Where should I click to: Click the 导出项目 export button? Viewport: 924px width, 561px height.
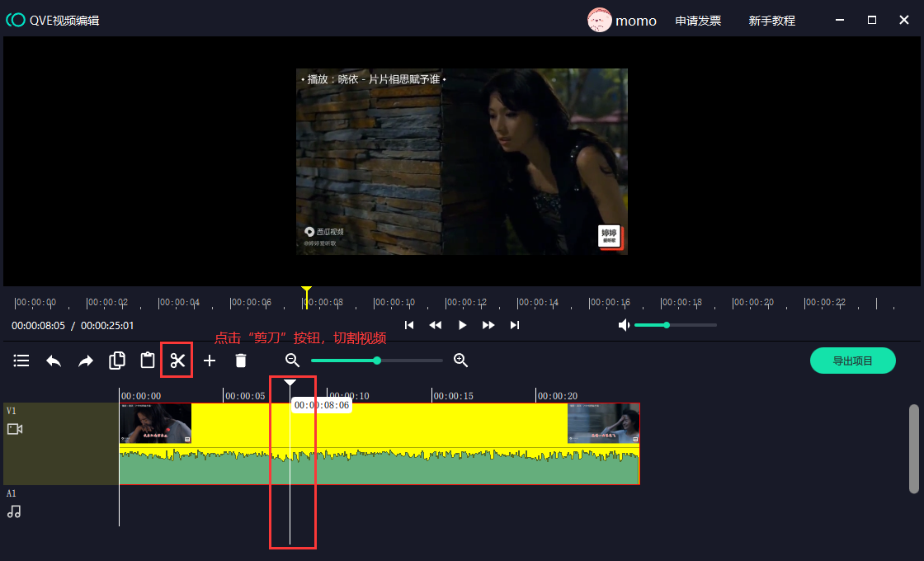tap(852, 361)
